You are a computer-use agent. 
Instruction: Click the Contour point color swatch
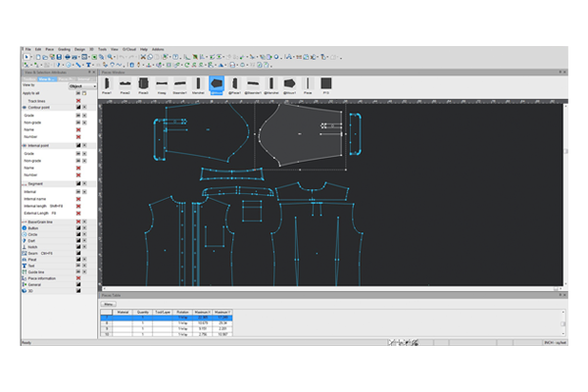[76, 108]
